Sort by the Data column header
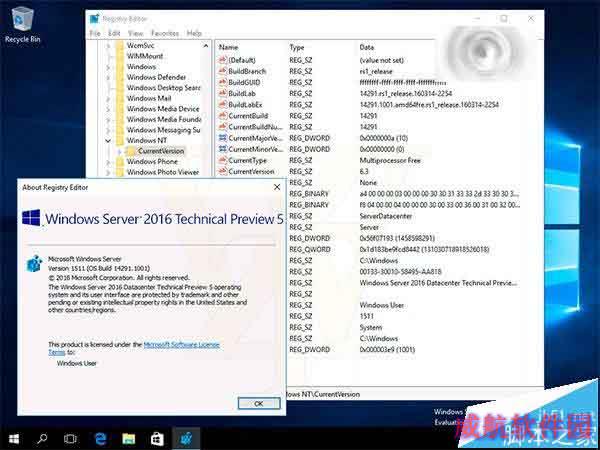The image size is (600, 450). coord(367,47)
